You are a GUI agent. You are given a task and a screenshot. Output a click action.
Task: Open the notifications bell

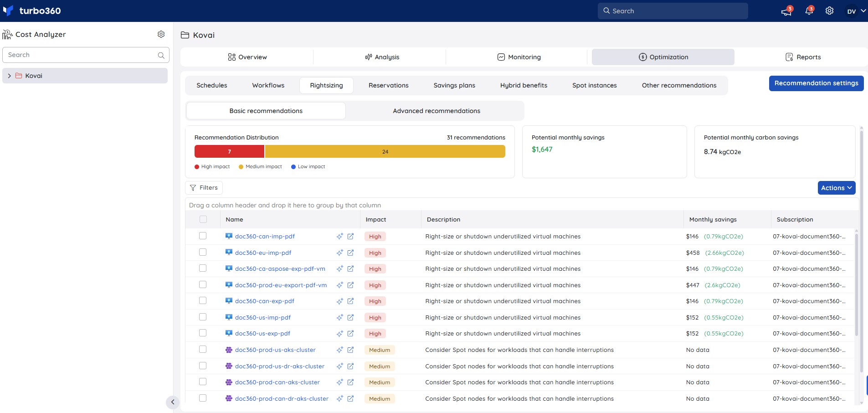(x=809, y=11)
